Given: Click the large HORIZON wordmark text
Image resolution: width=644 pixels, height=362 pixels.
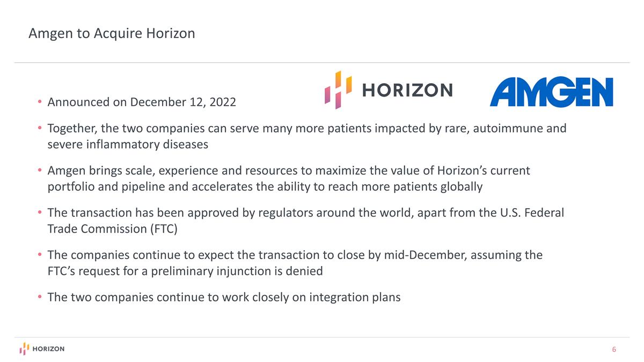Looking at the screenshot, I should (x=407, y=90).
